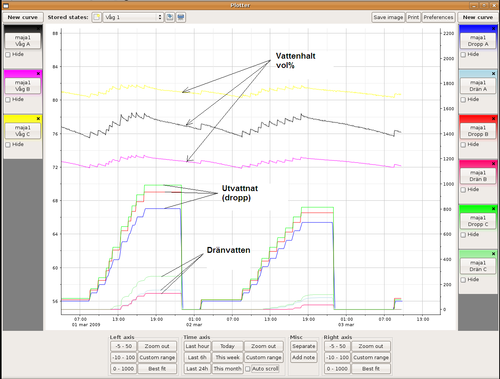The width and height of the screenshot is (500, 379).
Task: Open the maja1 Dropp C curve settings
Action: pyautogui.click(x=478, y=221)
